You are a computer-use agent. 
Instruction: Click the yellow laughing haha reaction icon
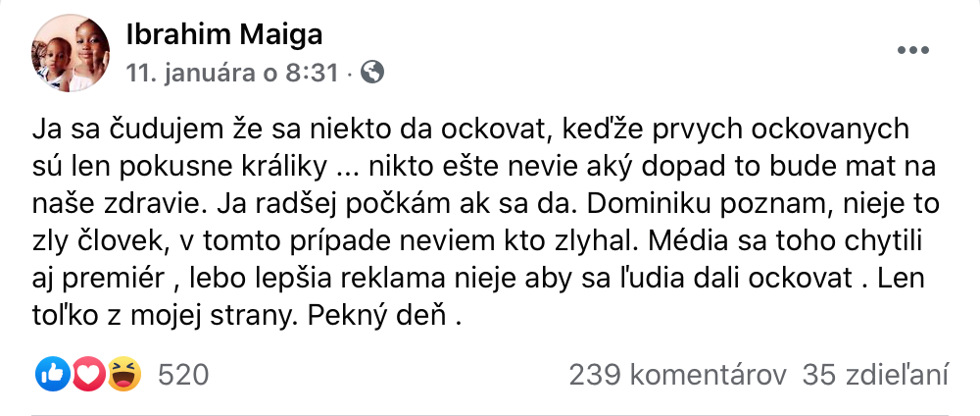point(124,374)
